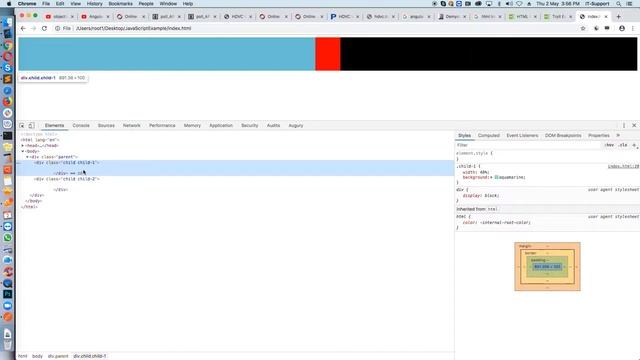Screen dimensions: 640x360
Task: Click the body breadcrumb at bottom
Action: click(37, 356)
